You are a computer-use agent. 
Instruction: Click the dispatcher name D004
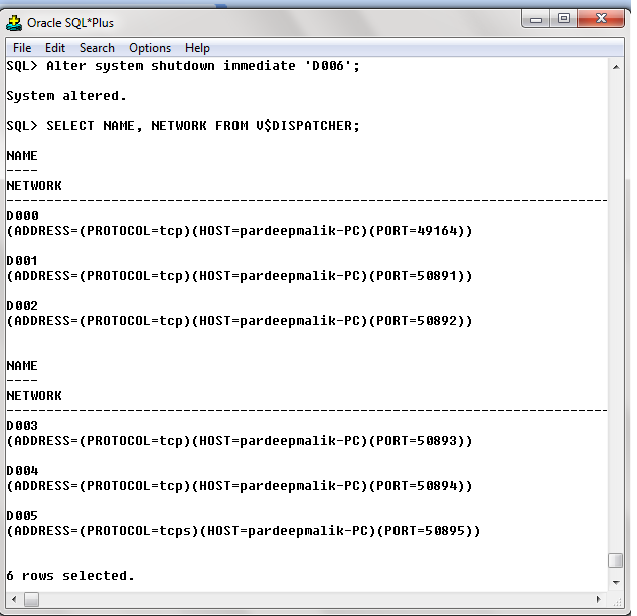point(22,471)
